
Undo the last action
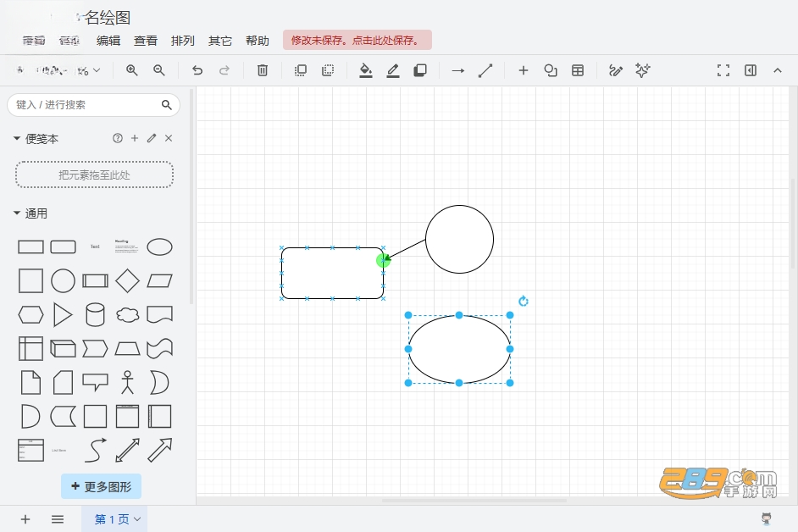(197, 70)
